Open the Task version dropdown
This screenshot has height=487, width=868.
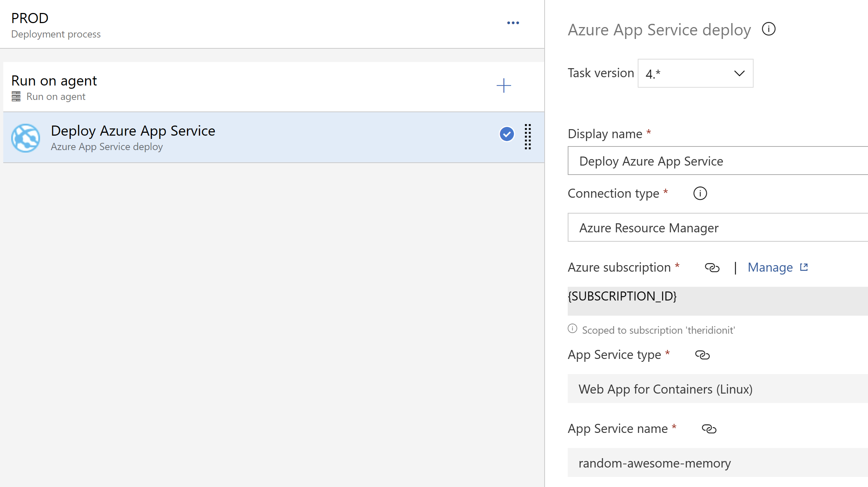click(695, 73)
